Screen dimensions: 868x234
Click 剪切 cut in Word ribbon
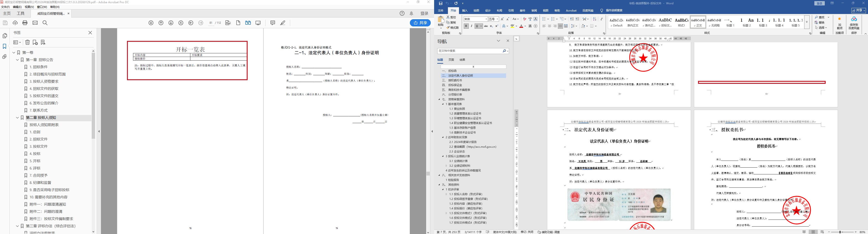[451, 17]
